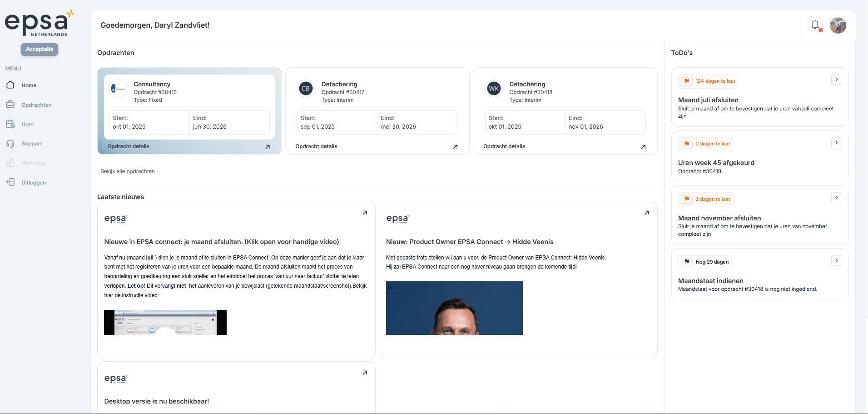Select the Opdrachten briefcase icon

pos(10,105)
